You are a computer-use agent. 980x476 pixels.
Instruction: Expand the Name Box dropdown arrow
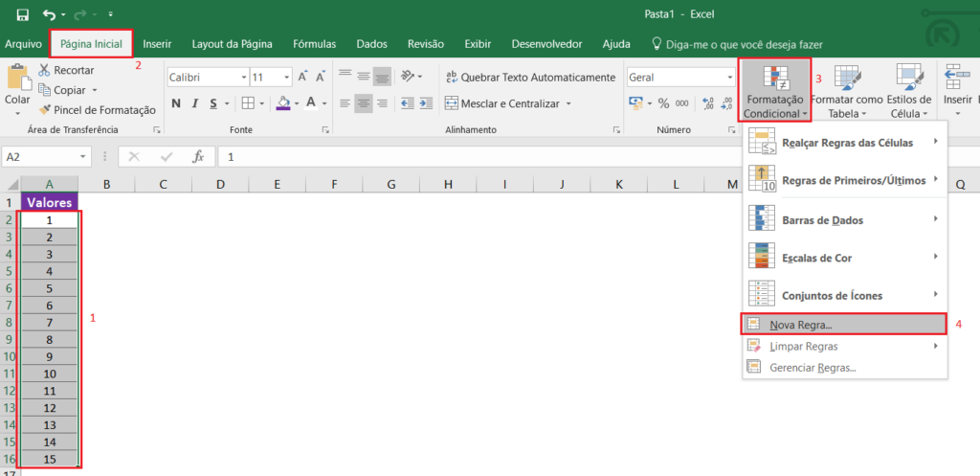(x=84, y=156)
